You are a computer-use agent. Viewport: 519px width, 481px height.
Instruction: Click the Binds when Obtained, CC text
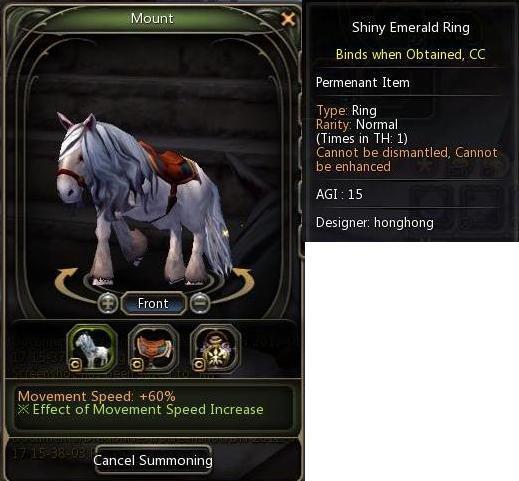(410, 54)
